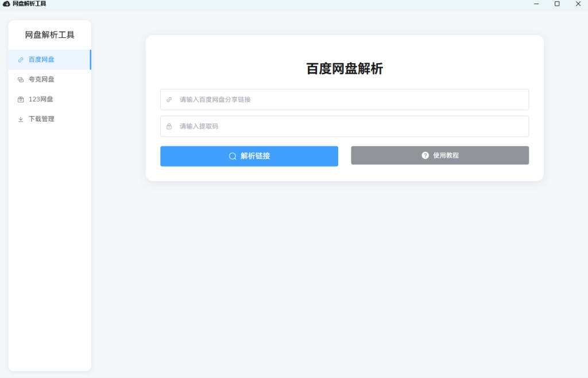The width and height of the screenshot is (588, 378).
Task: Maximize the 网盘解析工具 window
Action: pos(557,4)
